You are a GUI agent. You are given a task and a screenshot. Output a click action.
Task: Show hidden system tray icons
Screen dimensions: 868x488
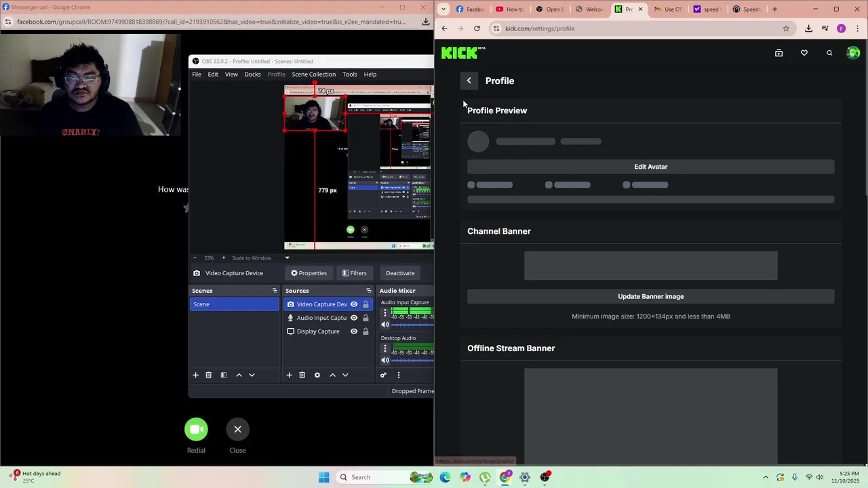[766, 477]
